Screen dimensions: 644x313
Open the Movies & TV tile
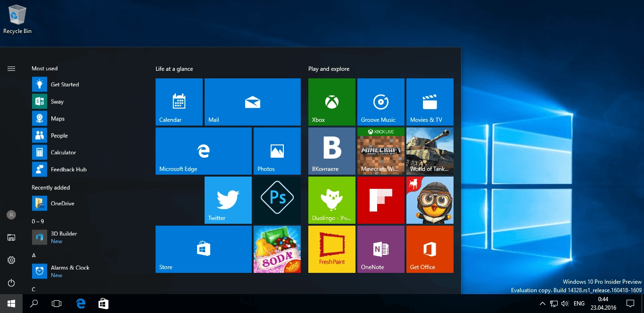430,102
